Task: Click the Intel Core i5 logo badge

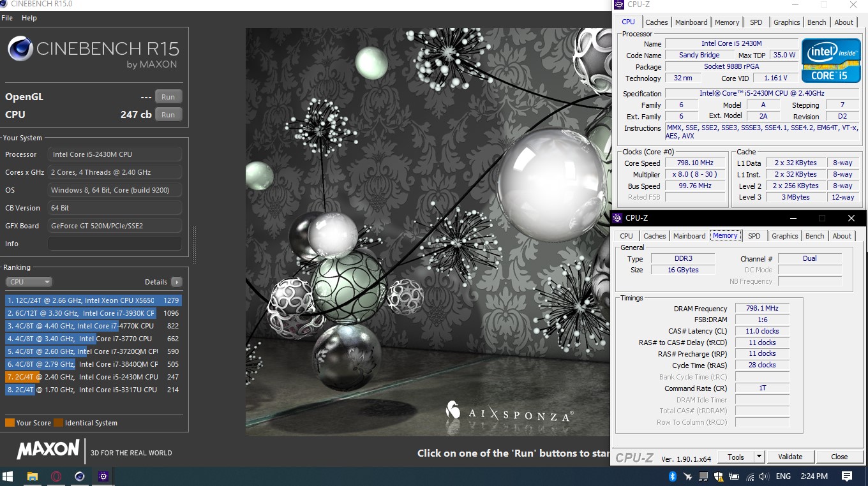Action: [830, 61]
